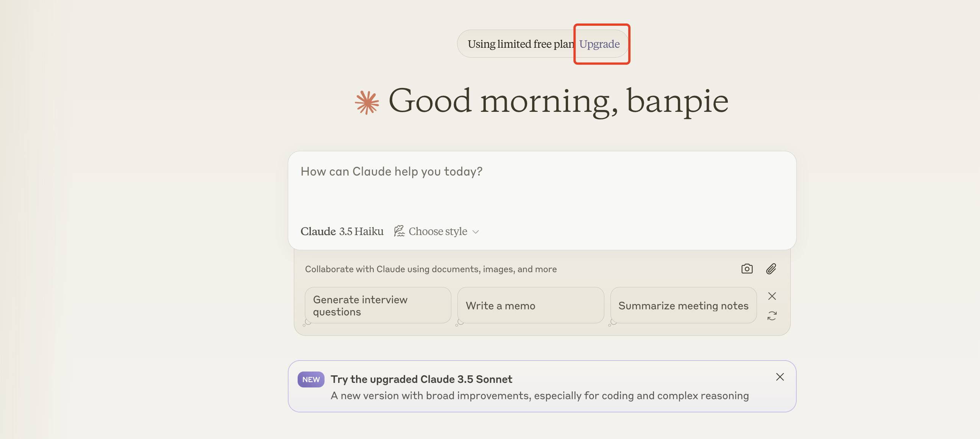
Task: Click Try the upgraded Claude 3.5 Sonnet title
Action: pyautogui.click(x=421, y=379)
